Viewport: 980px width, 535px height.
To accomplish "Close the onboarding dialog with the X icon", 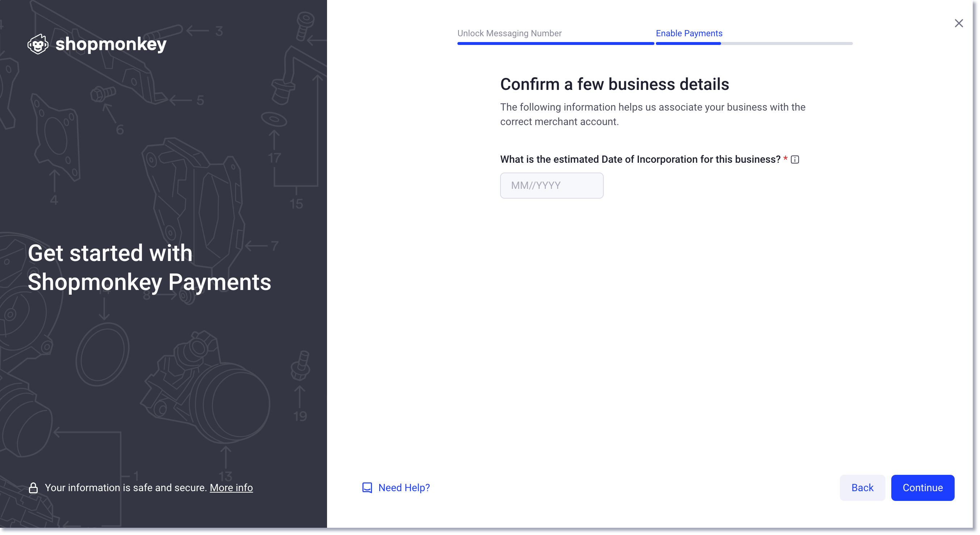I will click(x=958, y=23).
